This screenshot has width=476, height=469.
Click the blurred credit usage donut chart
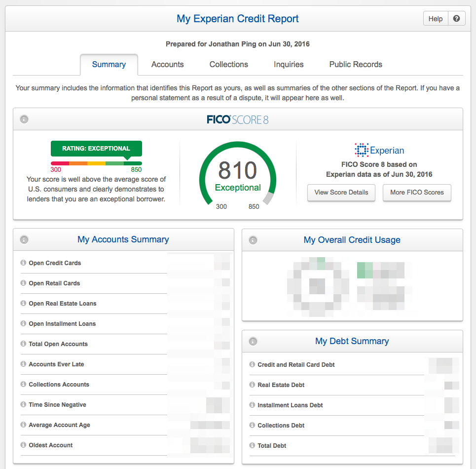318,286
